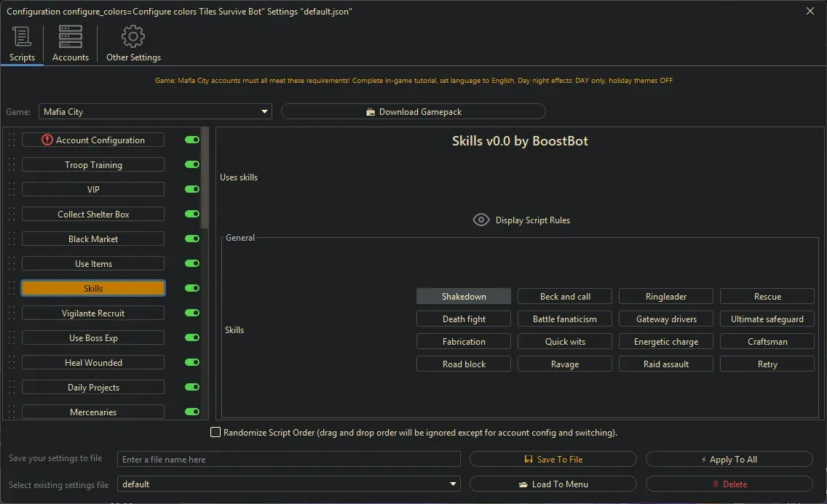
Task: Select the Use Boss Exp script
Action: coord(93,338)
